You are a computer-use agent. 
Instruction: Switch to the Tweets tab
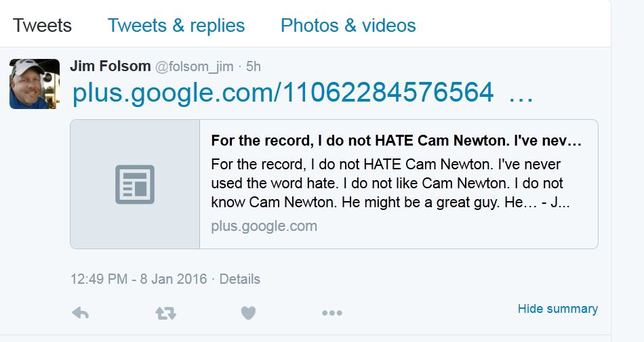(42, 26)
